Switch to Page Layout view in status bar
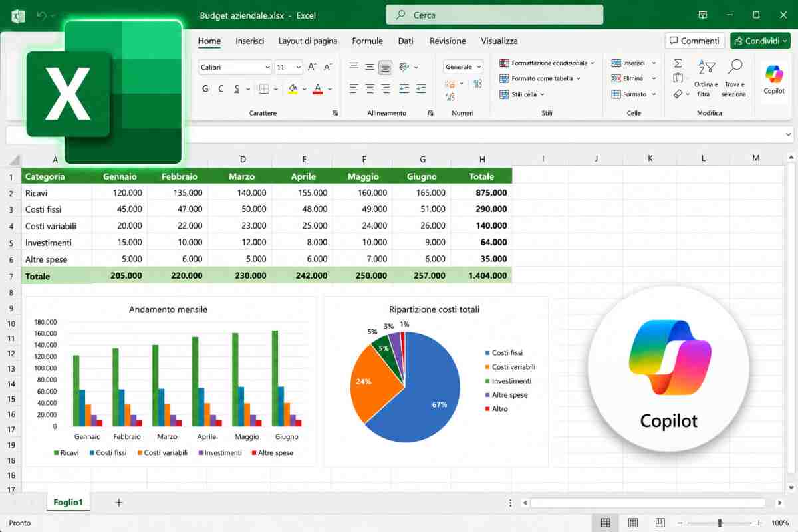This screenshot has height=532, width=798. click(x=633, y=523)
